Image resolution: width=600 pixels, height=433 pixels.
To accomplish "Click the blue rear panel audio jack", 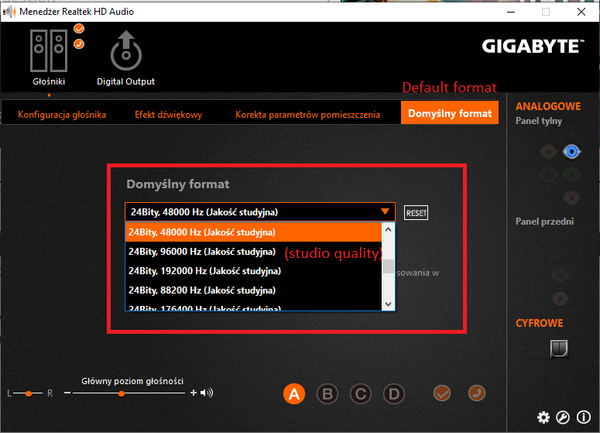I will tap(572, 152).
